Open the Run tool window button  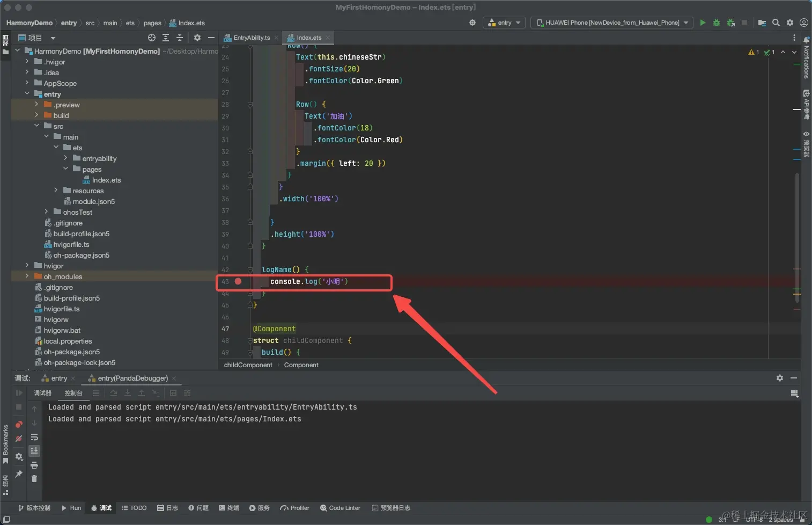click(71, 508)
